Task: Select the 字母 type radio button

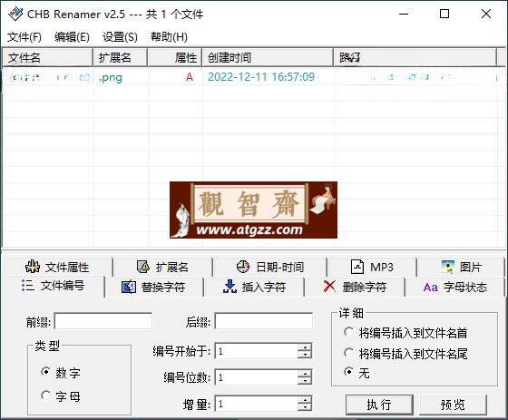Action: (x=45, y=396)
